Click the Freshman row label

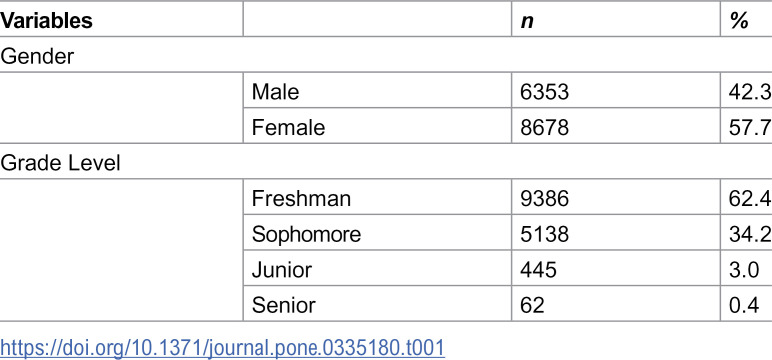click(x=301, y=198)
